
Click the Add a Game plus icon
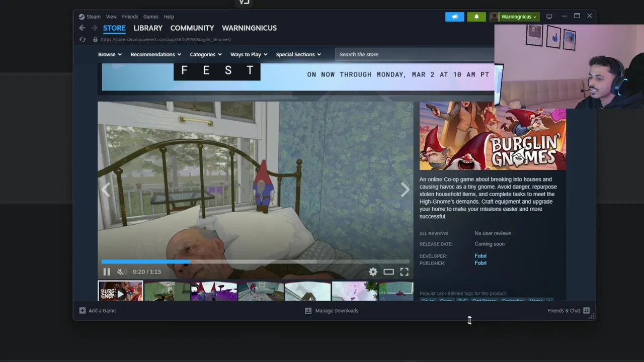83,311
